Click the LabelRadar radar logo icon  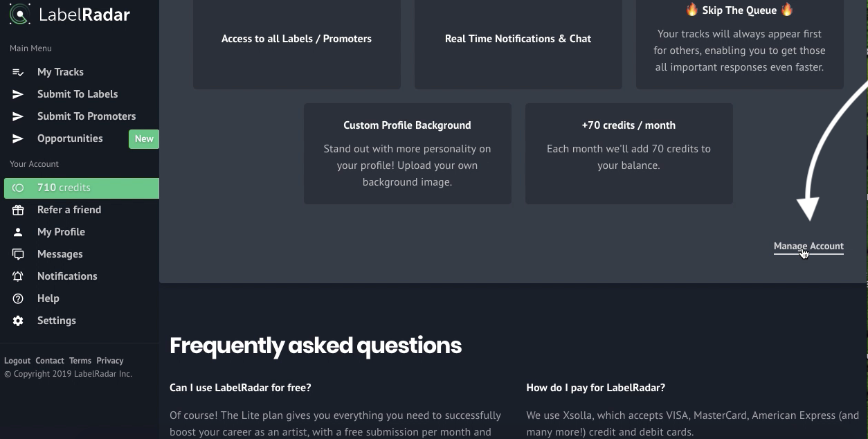click(x=20, y=14)
